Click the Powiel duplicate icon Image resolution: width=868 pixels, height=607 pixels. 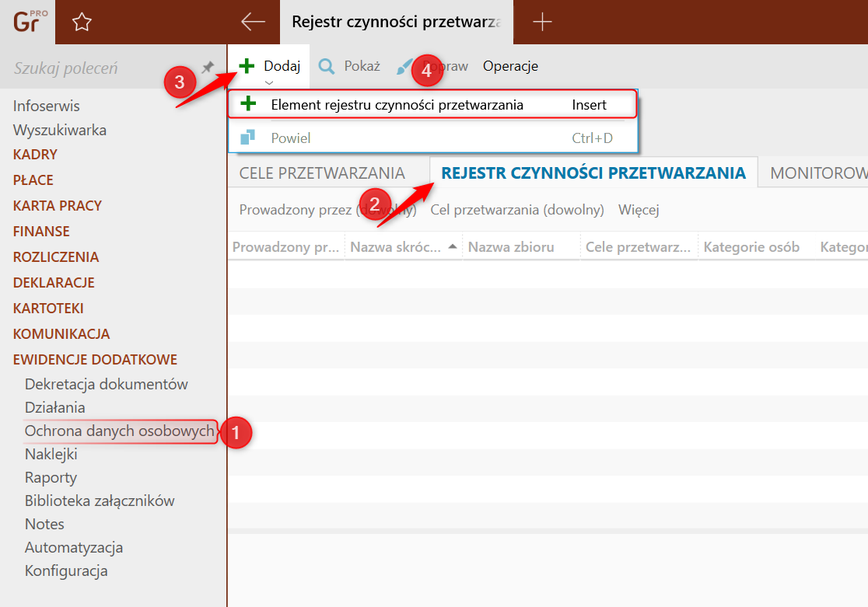click(x=247, y=137)
